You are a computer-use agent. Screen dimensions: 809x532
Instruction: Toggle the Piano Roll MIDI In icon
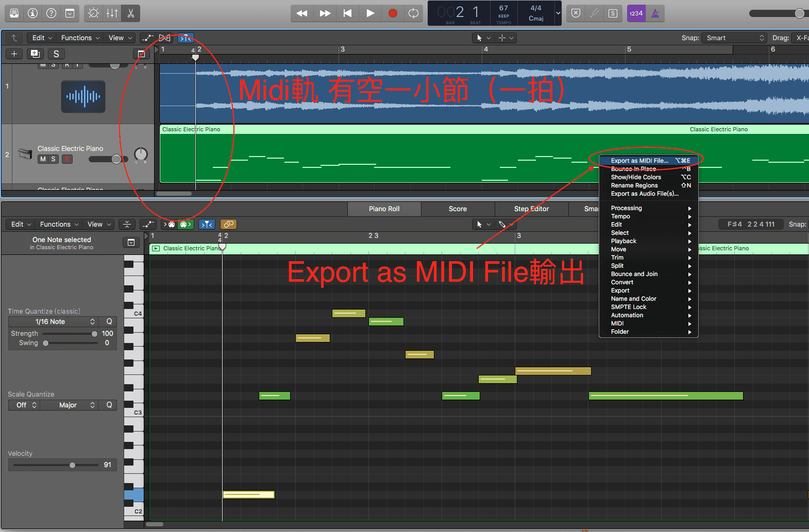(170, 224)
